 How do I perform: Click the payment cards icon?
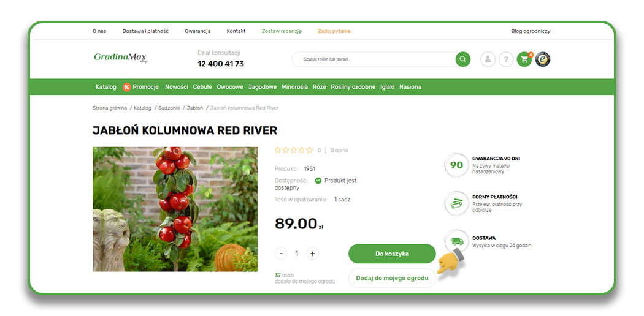click(x=456, y=203)
